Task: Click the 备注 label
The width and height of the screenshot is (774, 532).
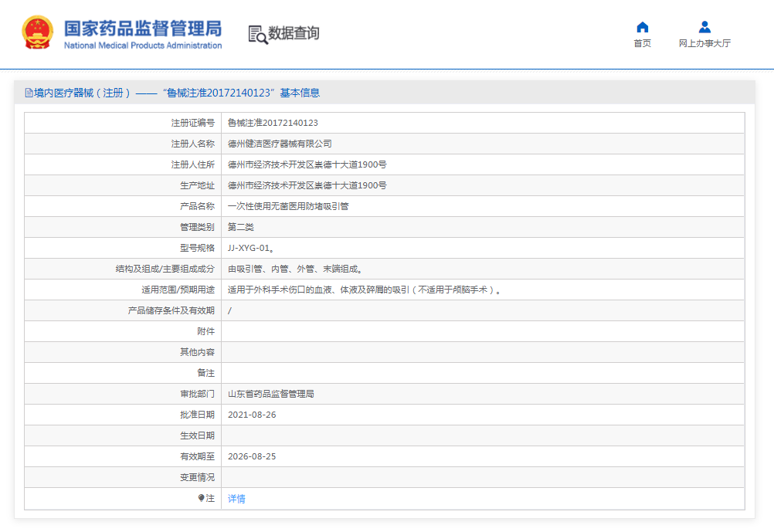Action: tap(205, 373)
